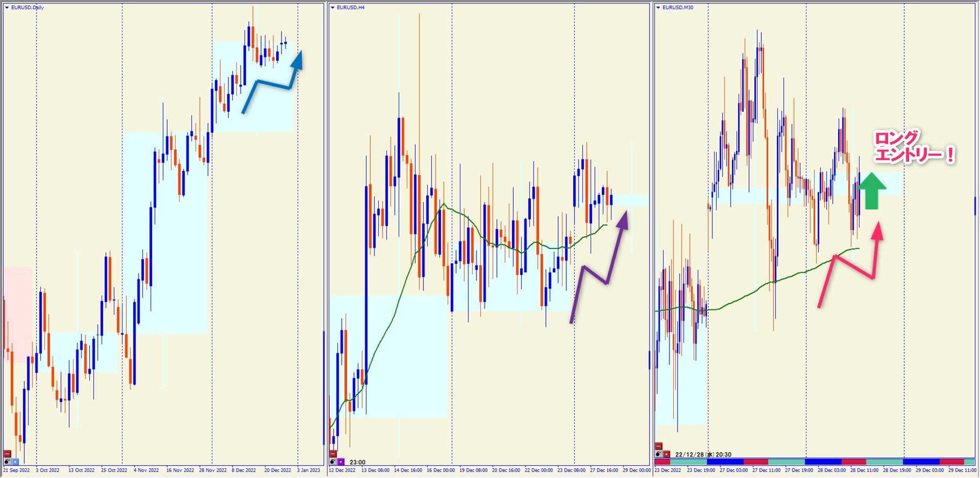Screen dimensions: 980x478
Task: Click the bomb icon in M30 chart
Action: (659, 454)
